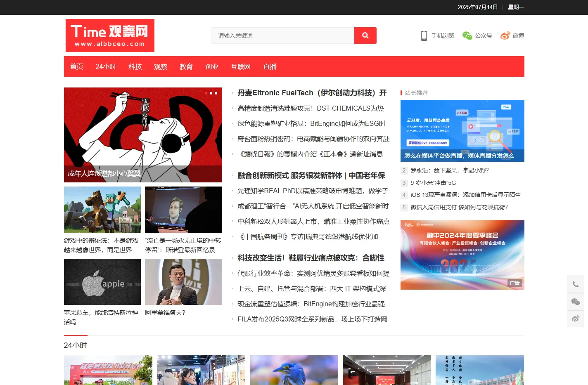Open 绿色能源重塑矿业格局 BitEngine article
Image resolution: width=588 pixels, height=385 pixels.
pyautogui.click(x=311, y=123)
